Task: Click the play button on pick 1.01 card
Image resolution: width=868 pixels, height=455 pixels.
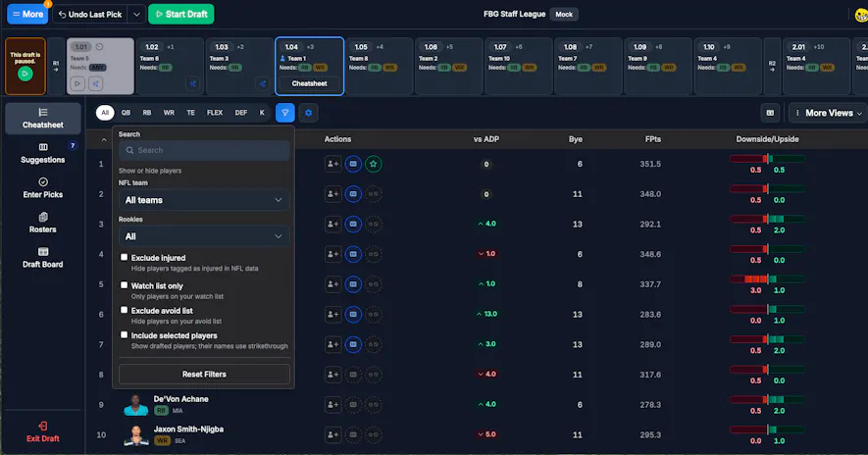Action: click(x=77, y=83)
